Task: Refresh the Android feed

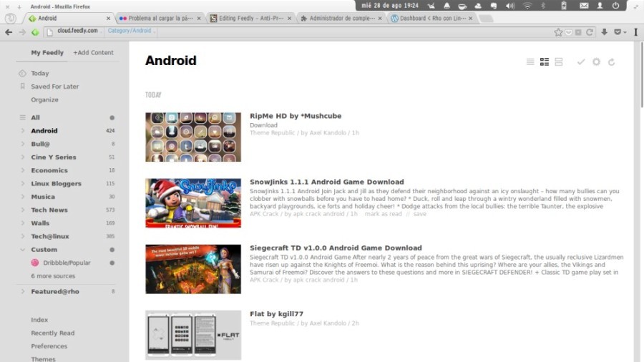Action: 612,62
